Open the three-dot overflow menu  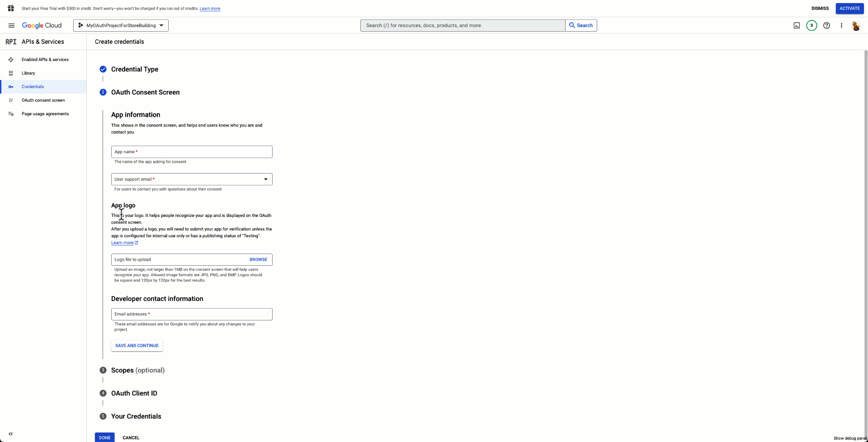[841, 25]
